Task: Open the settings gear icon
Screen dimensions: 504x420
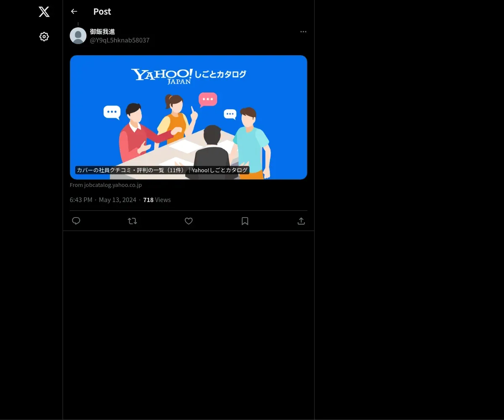Action: coord(44,37)
